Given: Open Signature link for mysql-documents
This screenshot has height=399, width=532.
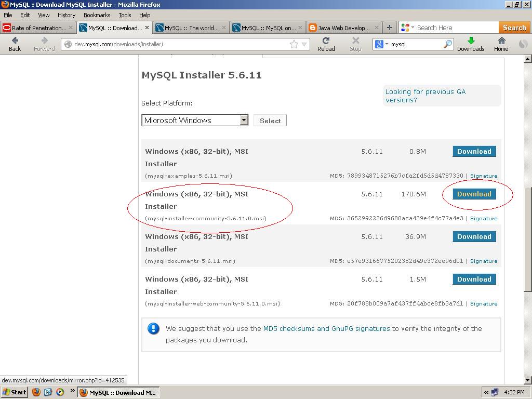Looking at the screenshot, I should [x=484, y=261].
